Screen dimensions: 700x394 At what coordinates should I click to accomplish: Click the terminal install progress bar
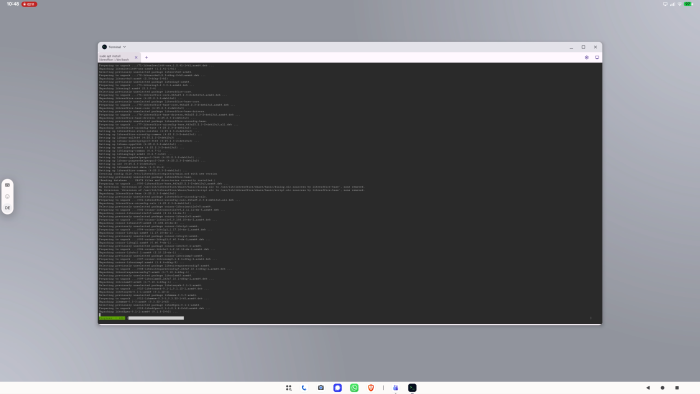(156, 318)
